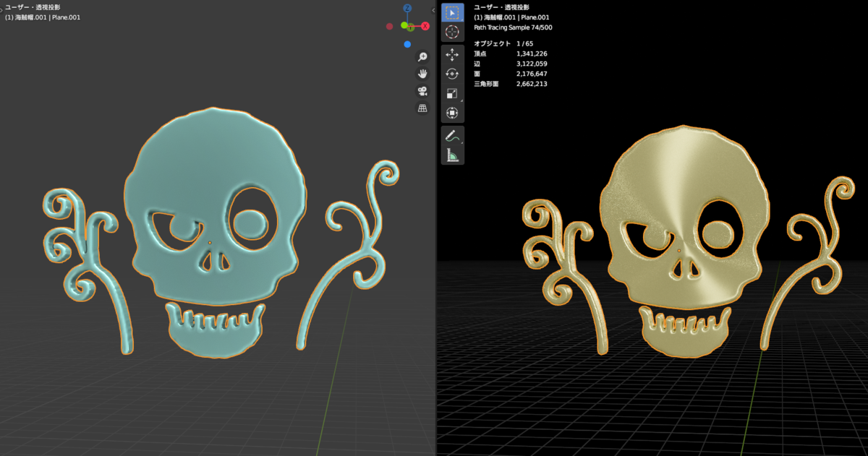Viewport: 868px width, 456px height.
Task: Click the lower blue negative Z gizmo dot
Action: click(x=408, y=44)
